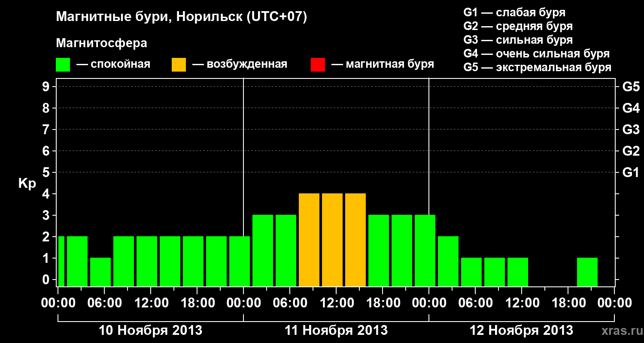
Task: Click the Kp 1 bar near 06:00 on 10 Ноября
Action: [100, 272]
